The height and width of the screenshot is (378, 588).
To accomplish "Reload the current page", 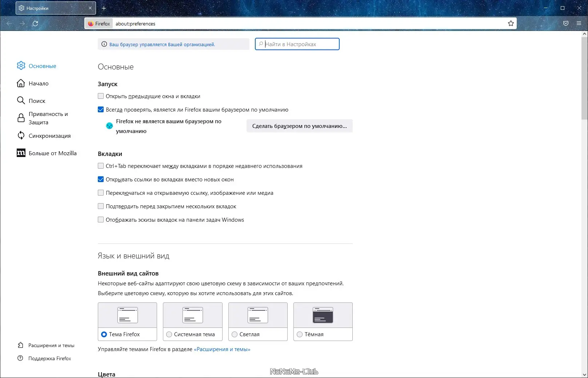I will 35,24.
